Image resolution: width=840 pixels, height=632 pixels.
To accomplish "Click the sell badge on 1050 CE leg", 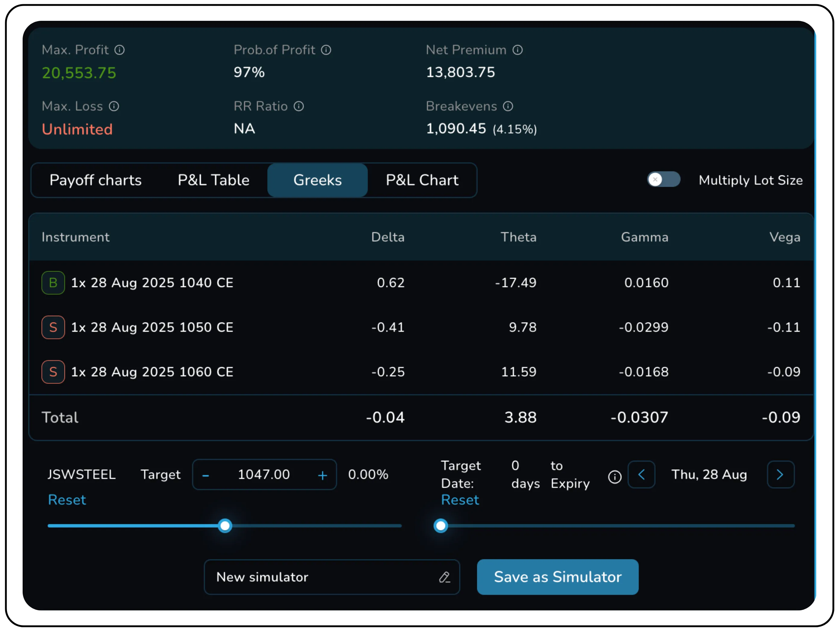I will (x=53, y=327).
